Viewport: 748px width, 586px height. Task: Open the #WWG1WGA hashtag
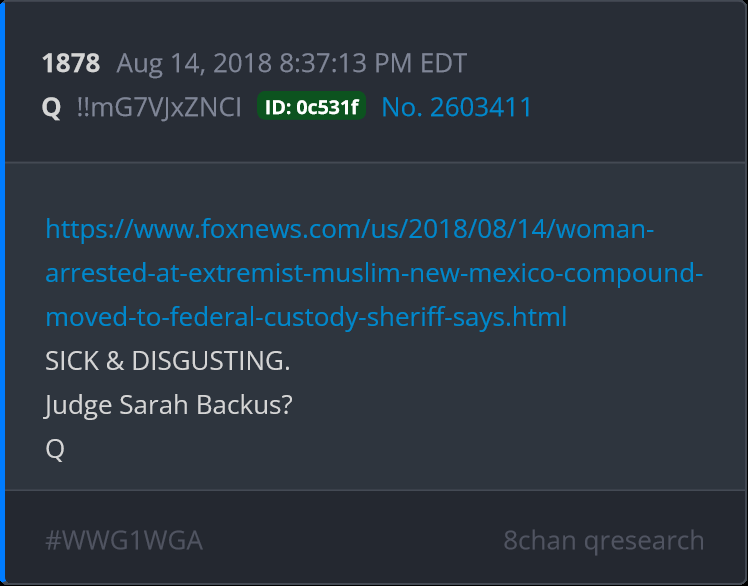click(x=124, y=541)
